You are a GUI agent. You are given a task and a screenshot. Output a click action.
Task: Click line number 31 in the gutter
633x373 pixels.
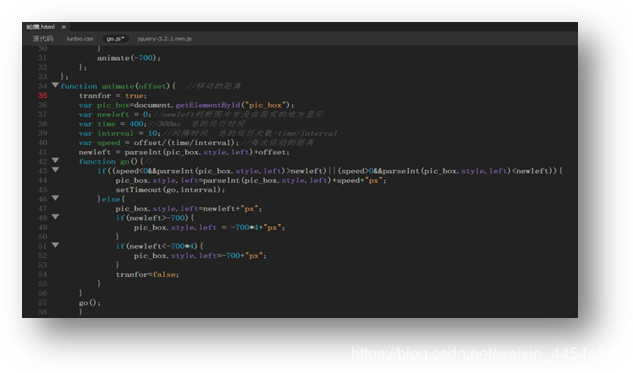[42, 58]
